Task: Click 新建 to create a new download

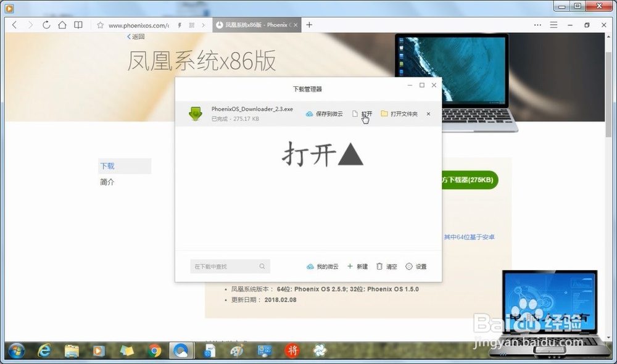Action: [357, 267]
